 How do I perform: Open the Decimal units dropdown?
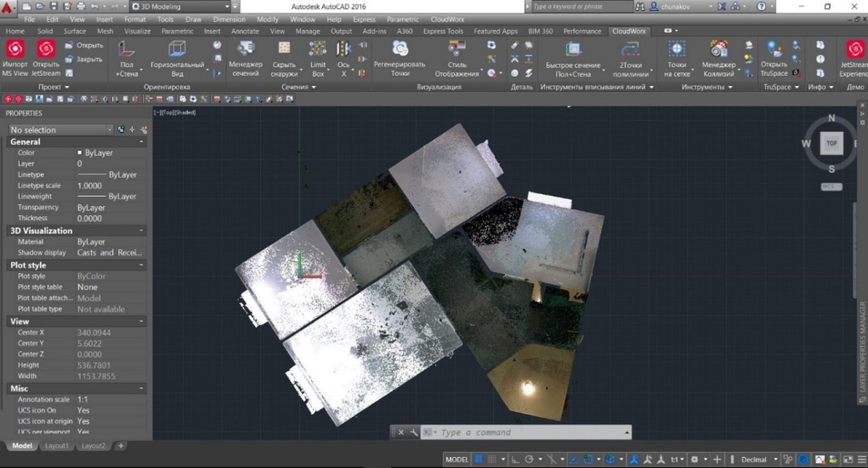click(758, 459)
